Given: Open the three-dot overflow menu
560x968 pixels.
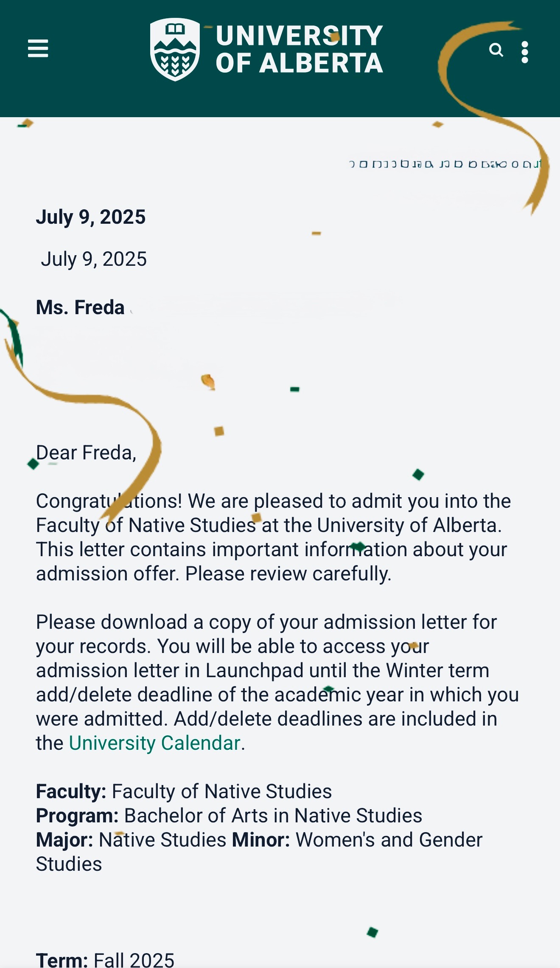Looking at the screenshot, I should click(x=525, y=52).
